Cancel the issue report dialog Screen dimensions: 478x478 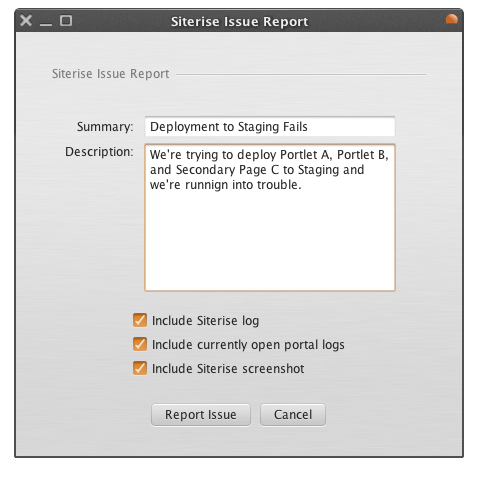tap(293, 415)
